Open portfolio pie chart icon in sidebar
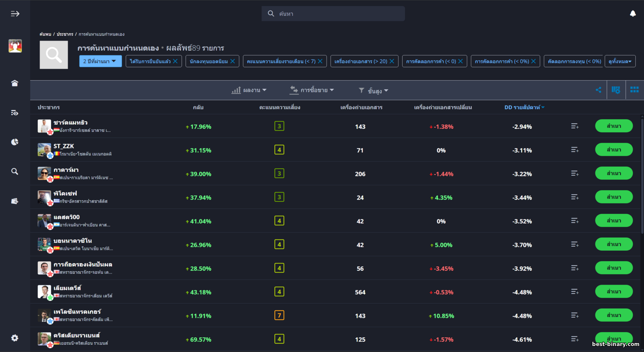 [x=15, y=142]
